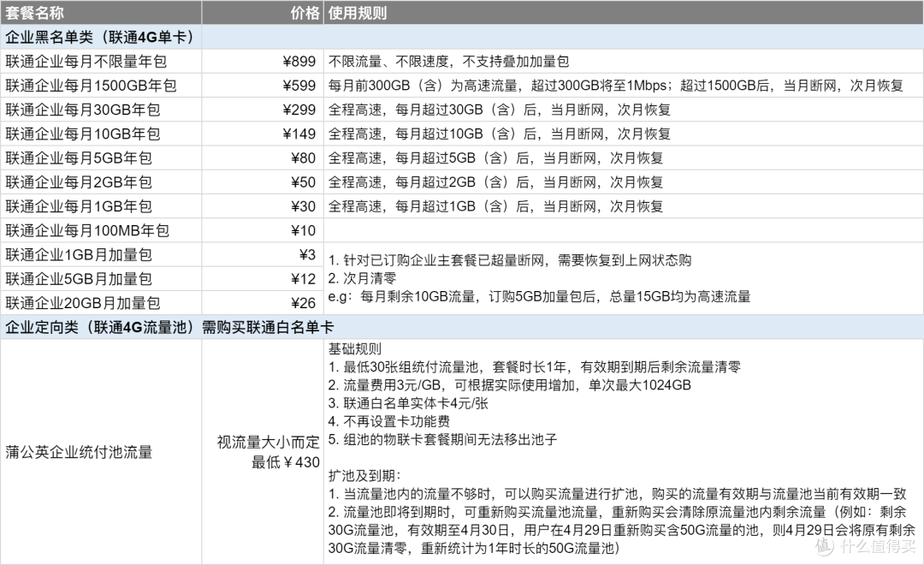Select the 联通企业每月10GB年包 cell

tap(101, 134)
